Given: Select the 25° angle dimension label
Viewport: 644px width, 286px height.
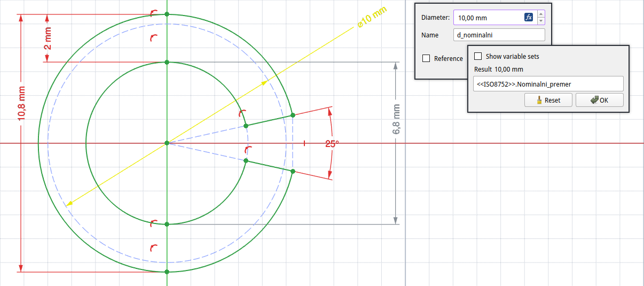Looking at the screenshot, I should [332, 143].
